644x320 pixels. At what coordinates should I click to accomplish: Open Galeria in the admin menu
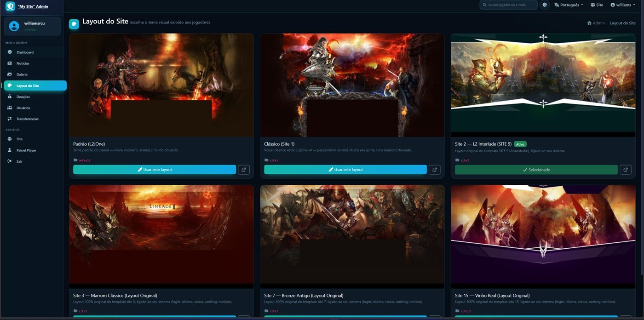(x=35, y=74)
